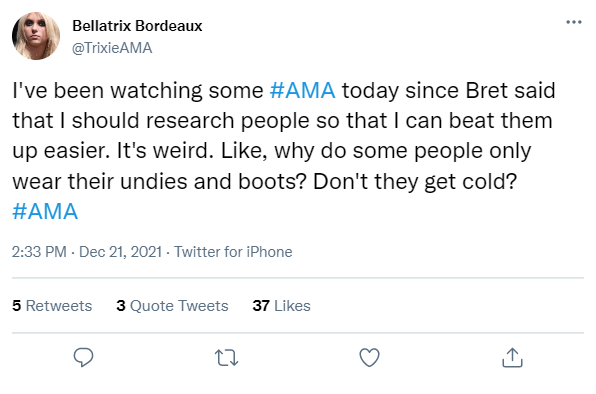Open Bellatrix Bordeaux's profile avatar

pos(36,36)
